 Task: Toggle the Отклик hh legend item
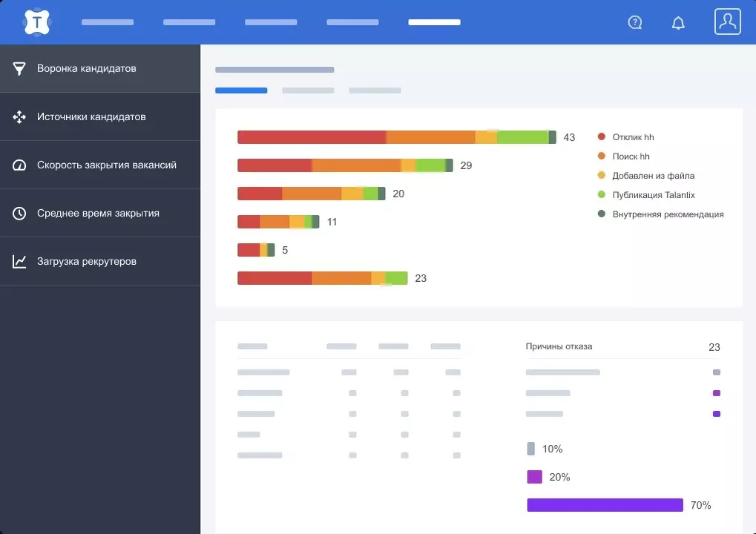click(x=626, y=137)
